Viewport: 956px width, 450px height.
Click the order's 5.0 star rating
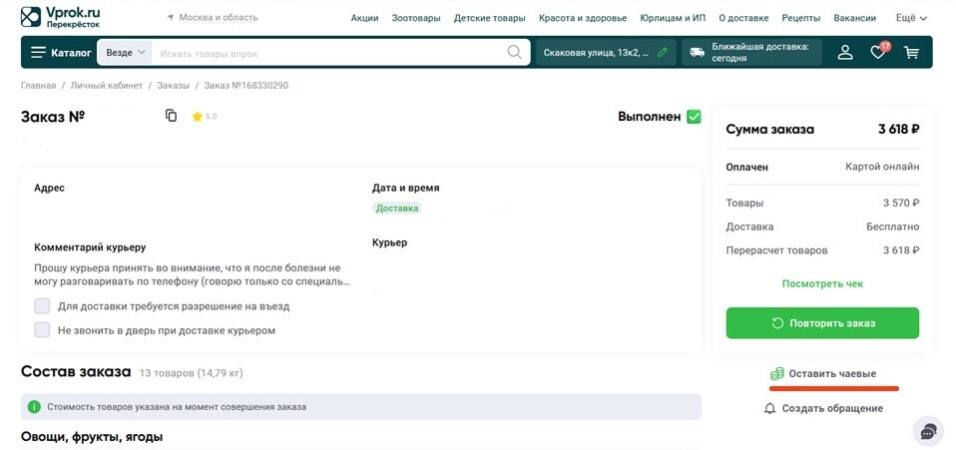click(x=204, y=117)
